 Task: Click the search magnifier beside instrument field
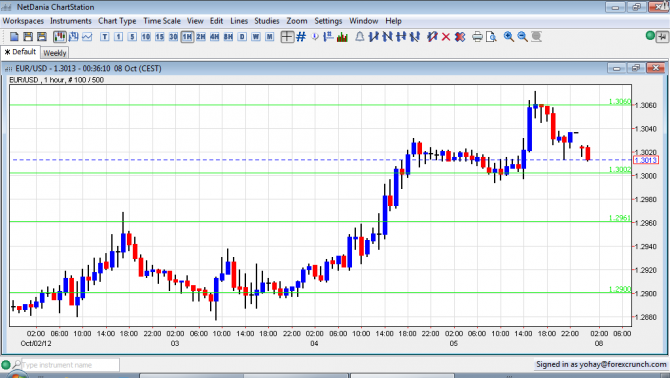pyautogui.click(x=16, y=365)
